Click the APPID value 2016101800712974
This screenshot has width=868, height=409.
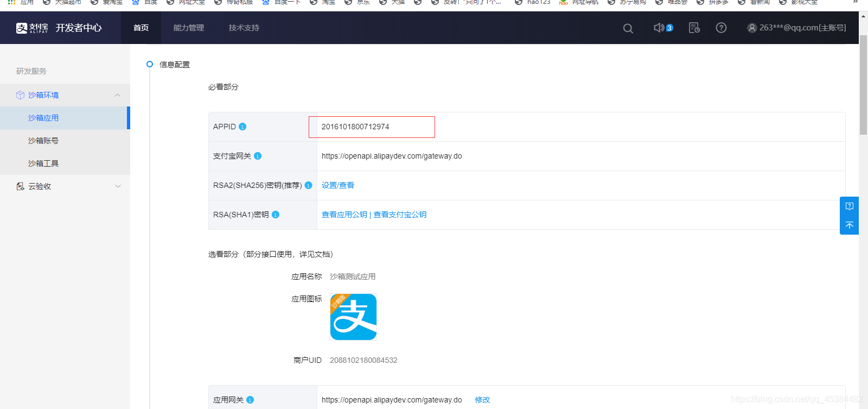[355, 127]
